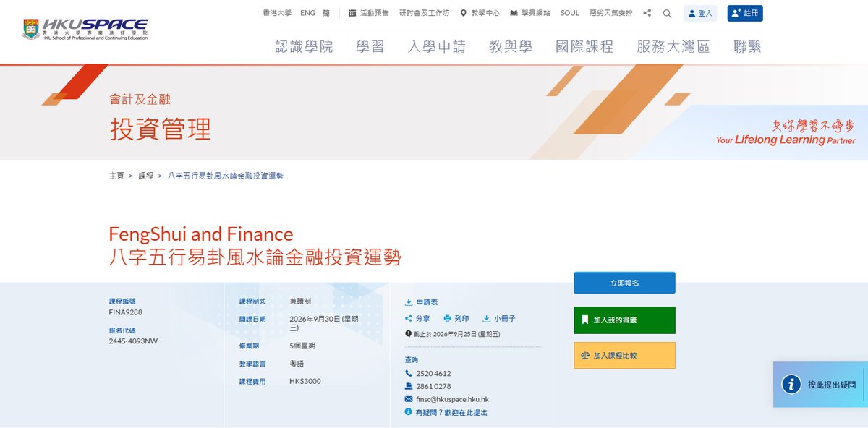The width and height of the screenshot is (868, 428).
Task: Click course code FINA9288
Action: point(126,312)
